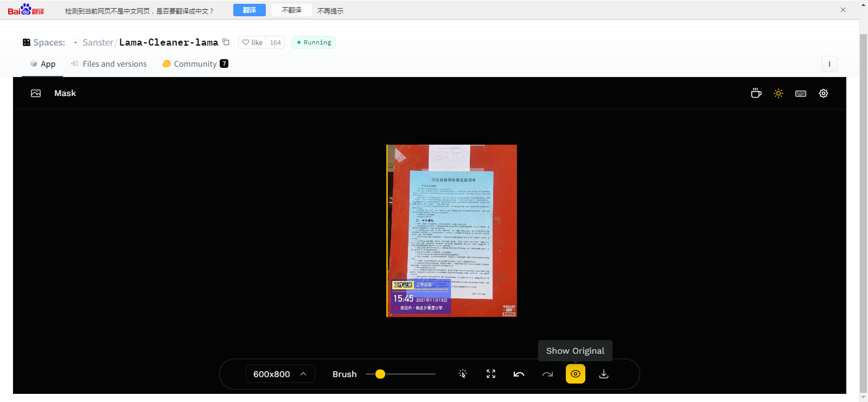Open the settings gear icon
868x402 pixels.
(x=824, y=93)
